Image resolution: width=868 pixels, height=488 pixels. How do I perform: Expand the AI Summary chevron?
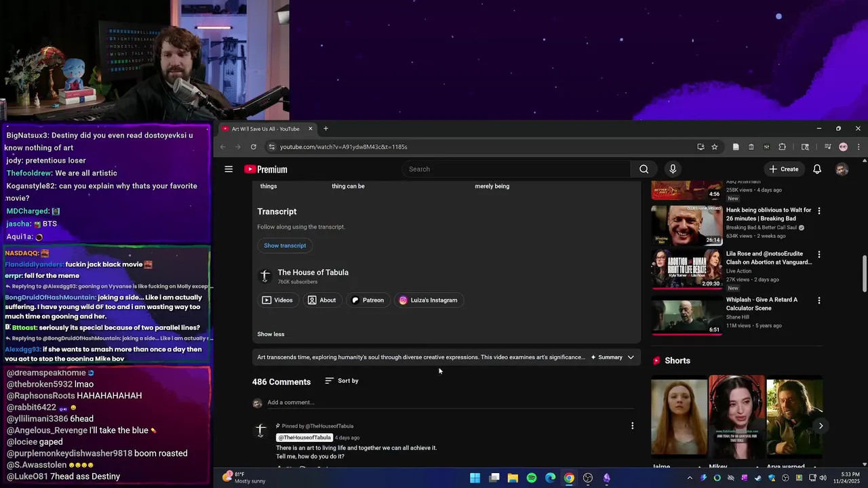coord(631,358)
